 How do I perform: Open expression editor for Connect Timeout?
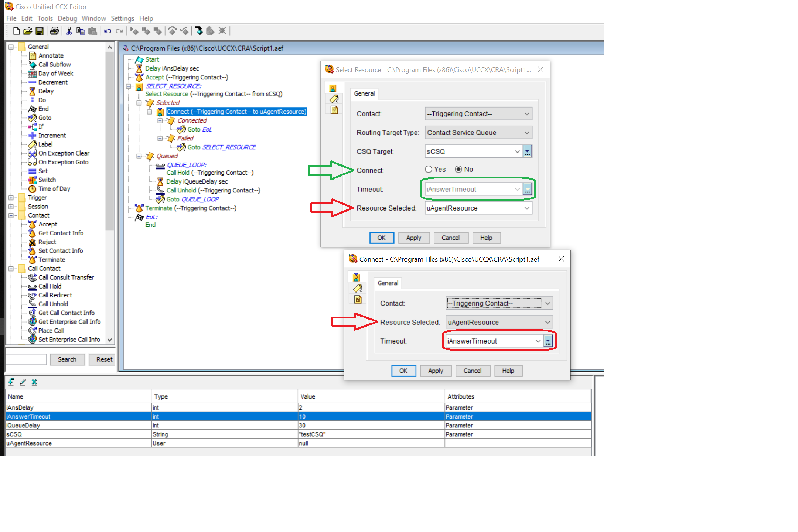point(548,341)
